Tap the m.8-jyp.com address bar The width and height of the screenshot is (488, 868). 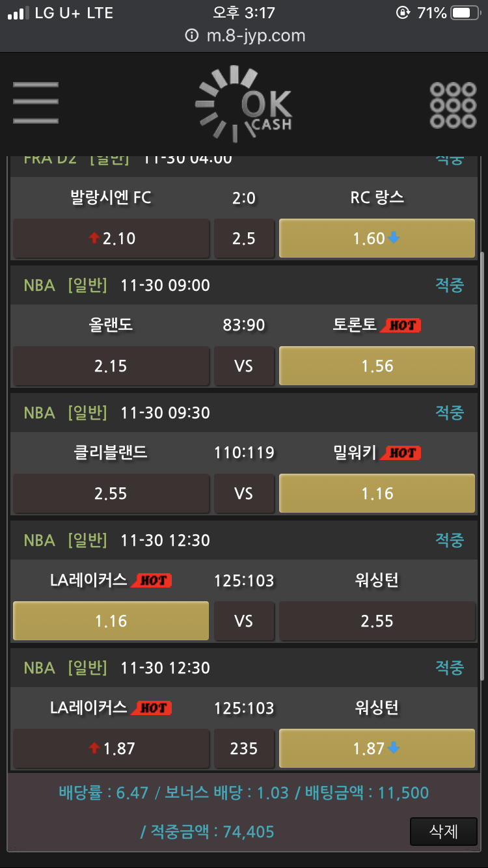tap(244, 36)
